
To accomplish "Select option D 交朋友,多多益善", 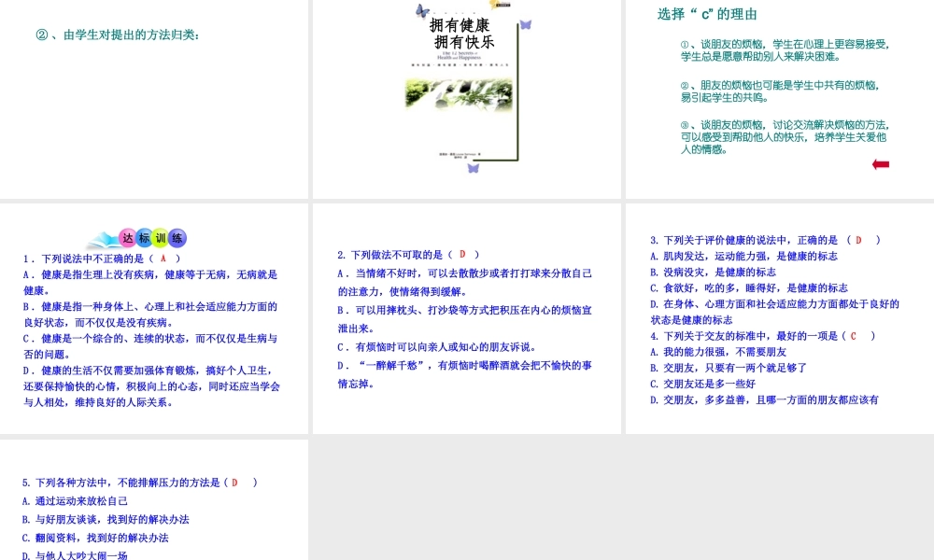I will [x=764, y=399].
